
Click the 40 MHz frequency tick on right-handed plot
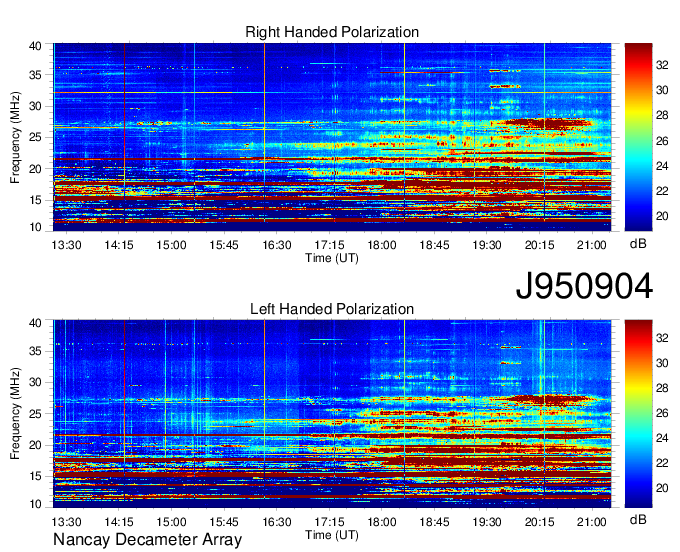(x=35, y=46)
